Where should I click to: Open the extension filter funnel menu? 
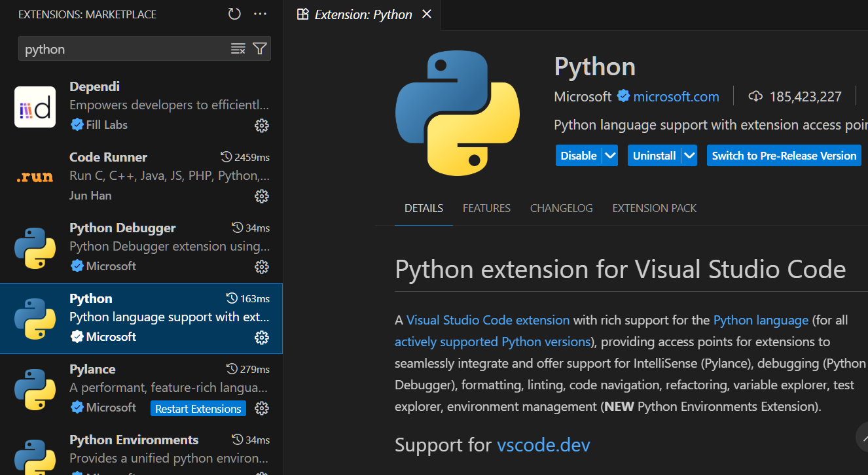[x=260, y=48]
